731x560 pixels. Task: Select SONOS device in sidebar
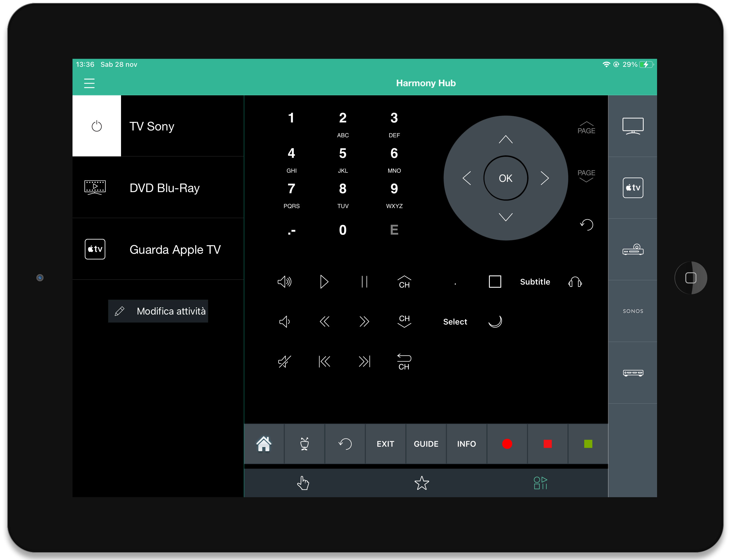pos(633,311)
